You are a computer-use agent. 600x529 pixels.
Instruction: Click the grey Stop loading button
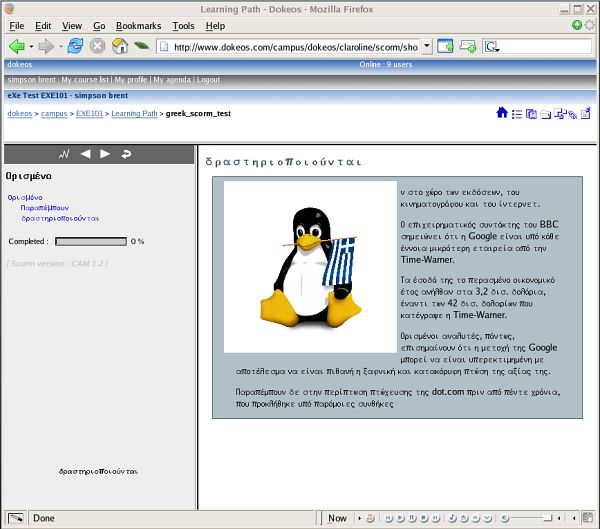pyautogui.click(x=98, y=46)
